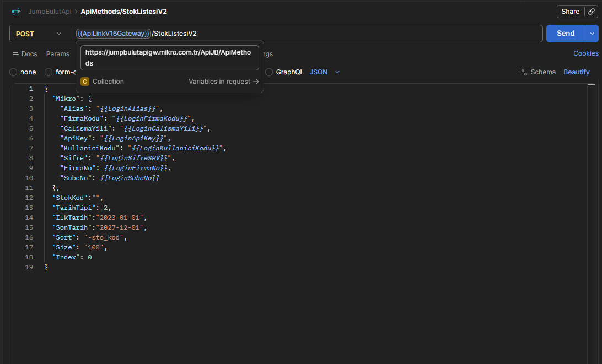
Task: Click the Variables in request arrow
Action: [x=256, y=82]
